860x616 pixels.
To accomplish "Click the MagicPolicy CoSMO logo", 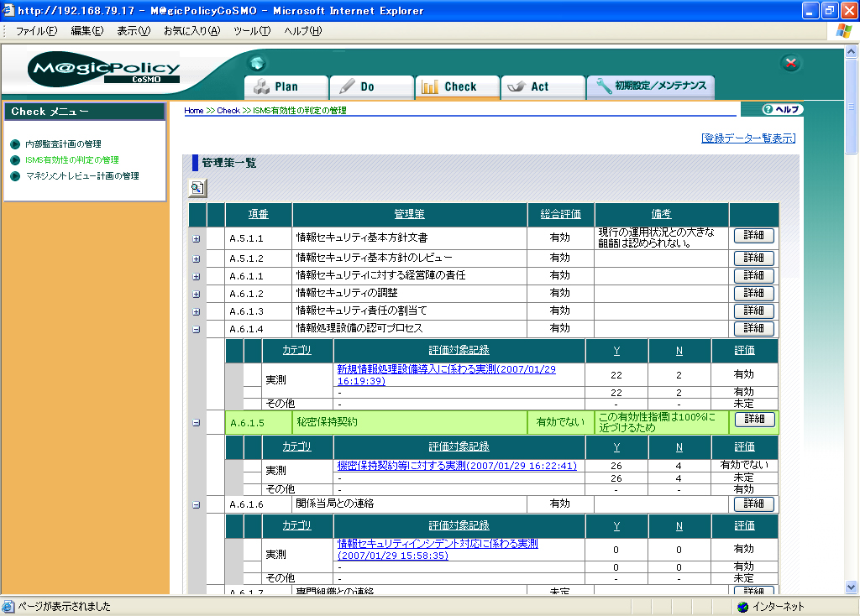I will [x=104, y=70].
